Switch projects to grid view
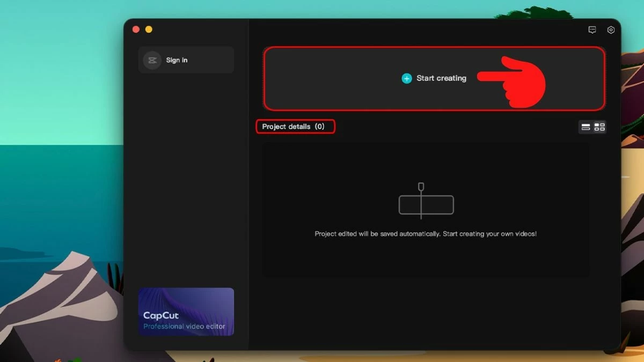The image size is (644, 362). (x=599, y=127)
